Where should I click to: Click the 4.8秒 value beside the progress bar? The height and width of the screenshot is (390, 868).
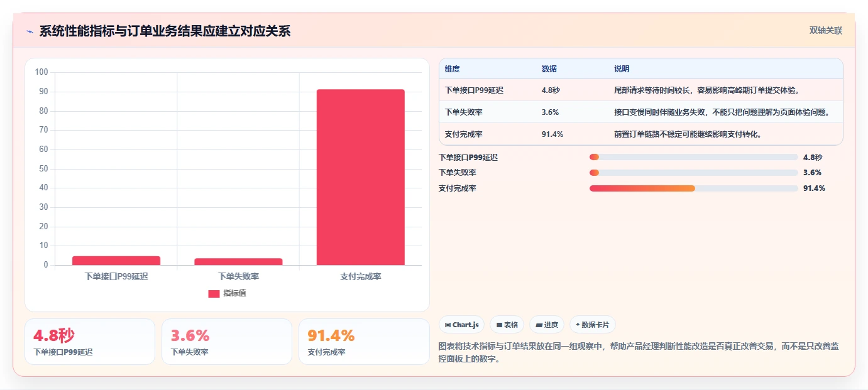coord(813,158)
